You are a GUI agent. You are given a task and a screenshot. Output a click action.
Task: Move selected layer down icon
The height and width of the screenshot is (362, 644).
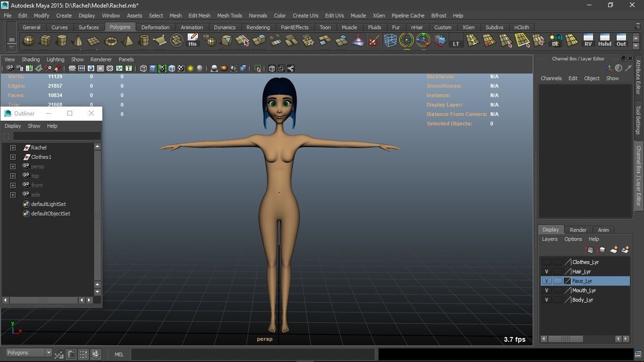tap(602, 250)
